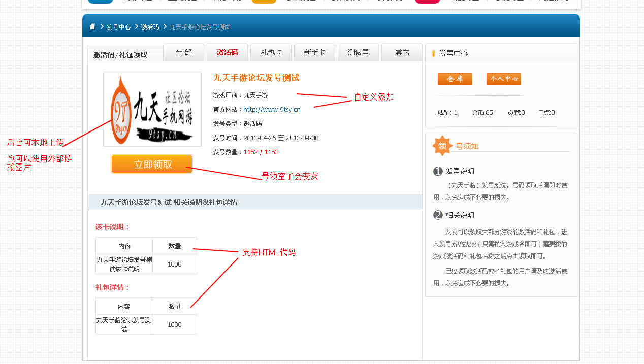Click the 发号中心 panel header icon
This screenshot has width=644, height=364.
click(x=433, y=53)
